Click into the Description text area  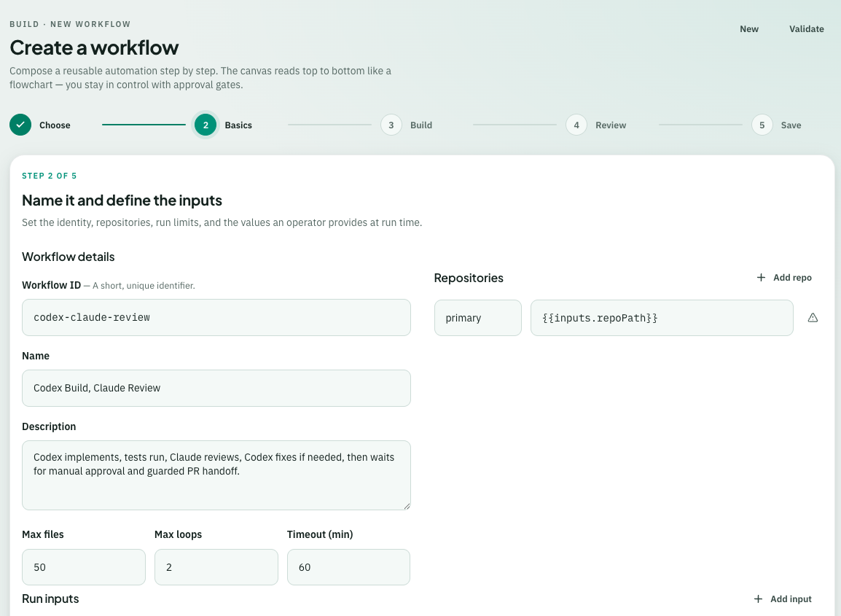click(x=216, y=475)
